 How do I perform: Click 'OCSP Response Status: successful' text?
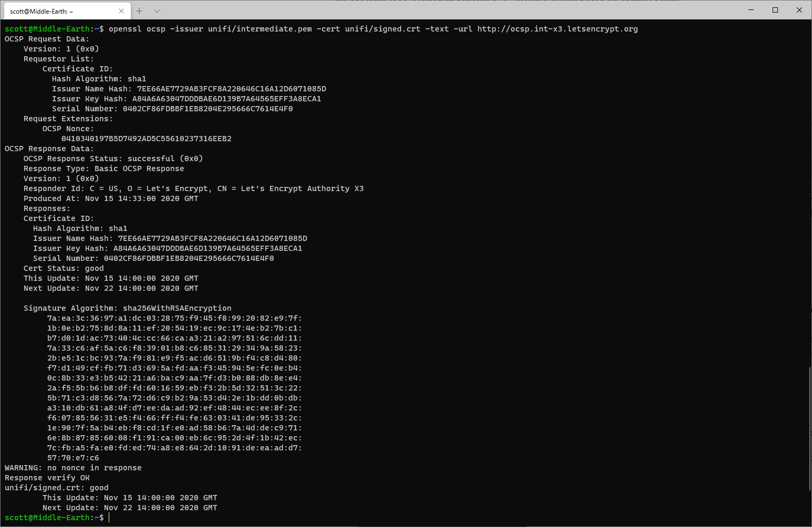tap(113, 159)
